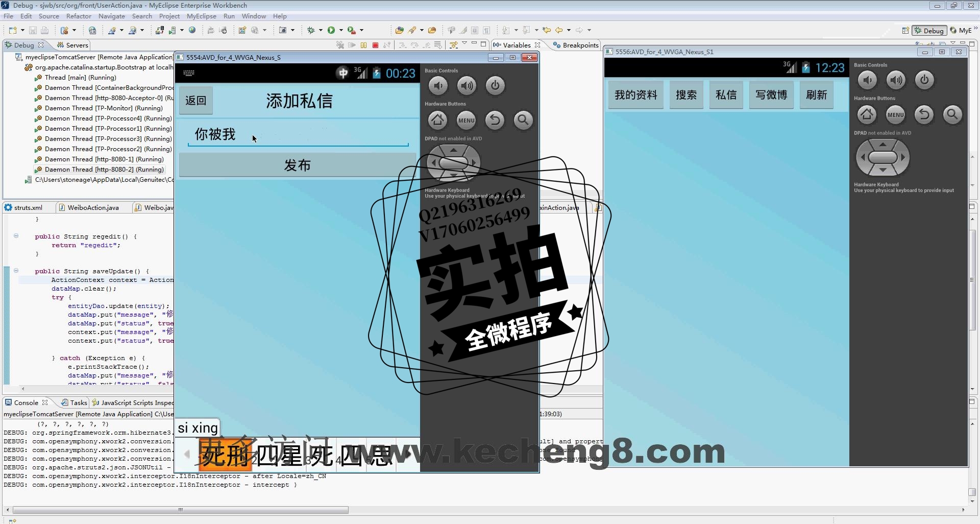Open WeiboAction.java editor tab
This screenshot has width=980, height=524.
click(x=89, y=207)
